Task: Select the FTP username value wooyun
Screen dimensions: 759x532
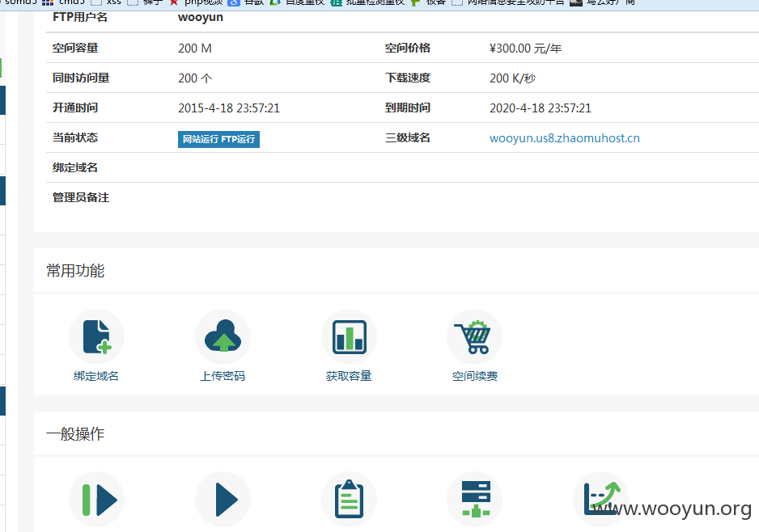Action: 201,18
